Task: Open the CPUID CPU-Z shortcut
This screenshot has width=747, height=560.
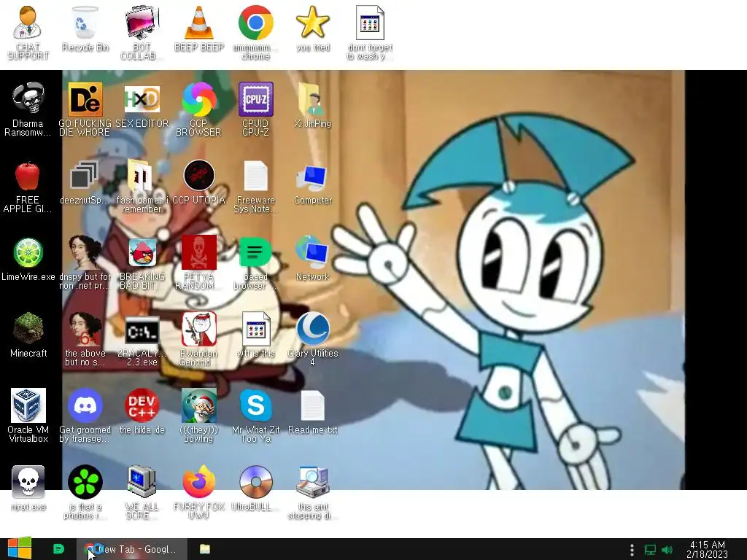Action: tap(256, 109)
